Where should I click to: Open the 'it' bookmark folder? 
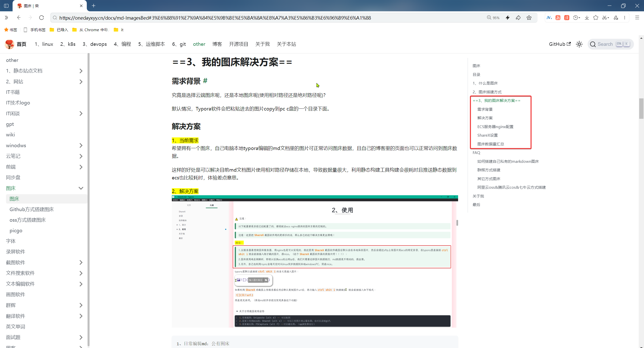[119, 30]
